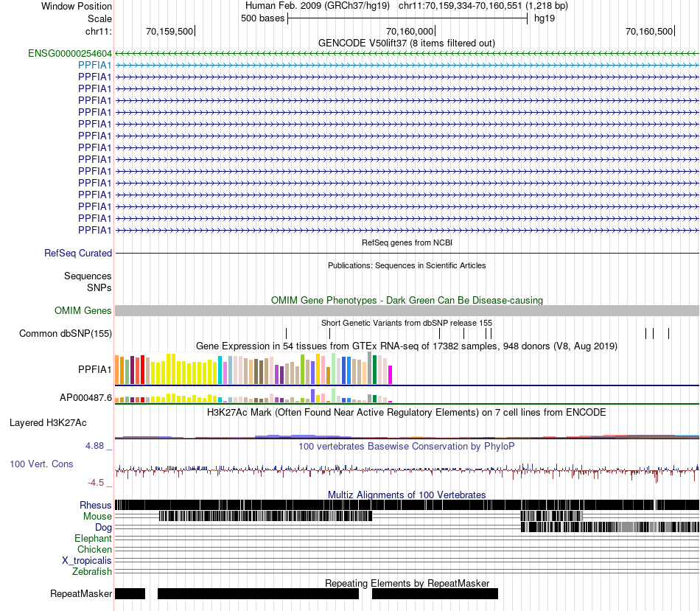This screenshot has width=700, height=611.
Task: Click the 70,159,500 ruler coordinate
Action: pos(169,31)
